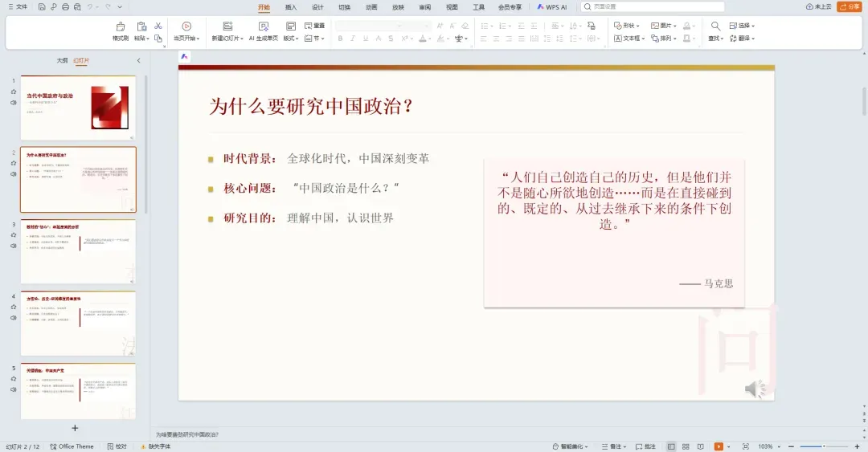Click missing fonts (缺失字体) warning
This screenshot has height=452, width=868.
click(156, 446)
